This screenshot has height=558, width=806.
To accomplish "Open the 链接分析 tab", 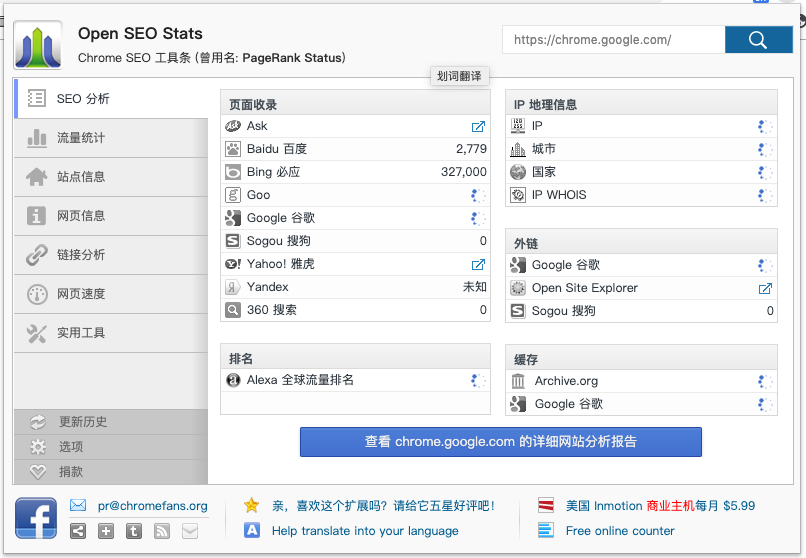I will pyautogui.click(x=111, y=255).
